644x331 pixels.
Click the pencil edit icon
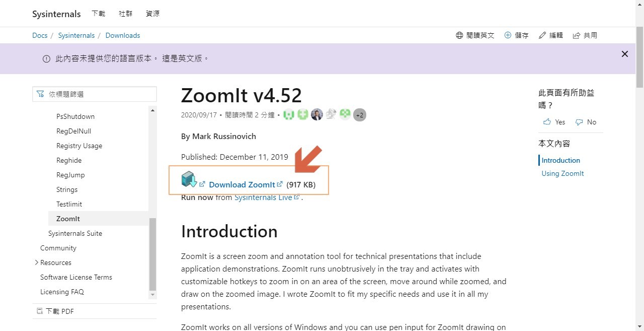coord(542,35)
